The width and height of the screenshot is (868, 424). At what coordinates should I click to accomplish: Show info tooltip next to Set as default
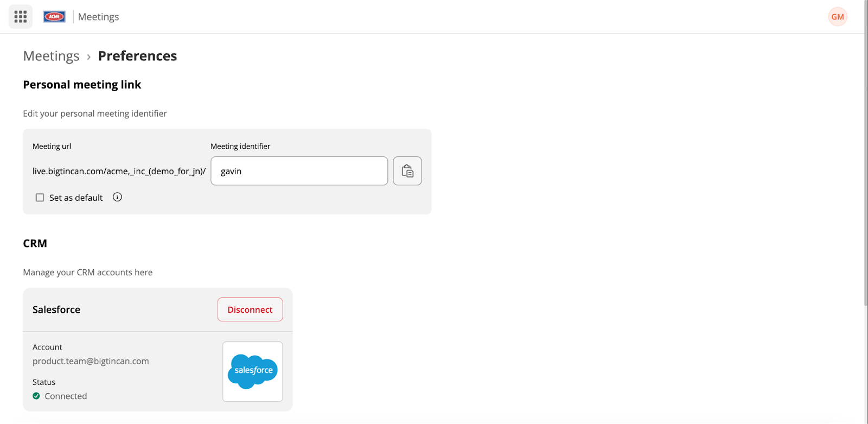[117, 197]
